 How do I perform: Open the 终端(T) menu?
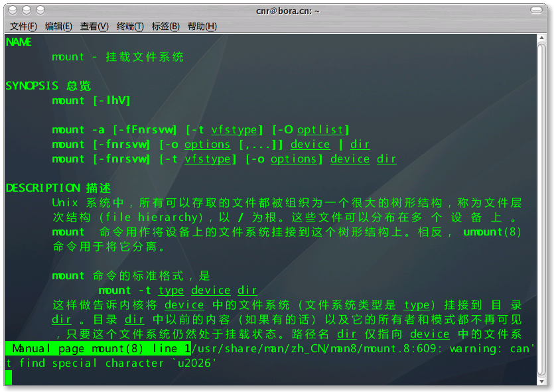pos(130,27)
